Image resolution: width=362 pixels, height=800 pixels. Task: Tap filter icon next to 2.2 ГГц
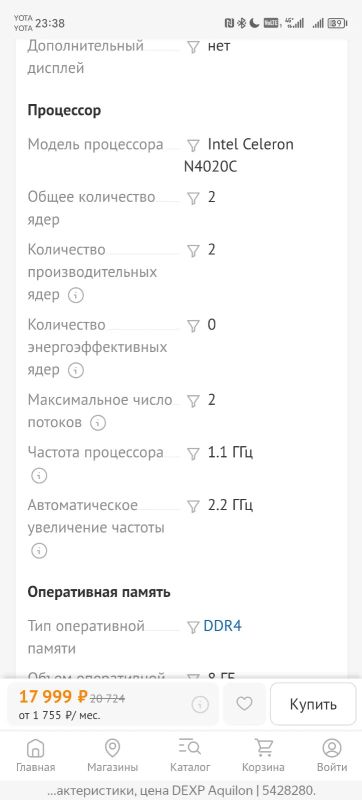click(x=193, y=507)
